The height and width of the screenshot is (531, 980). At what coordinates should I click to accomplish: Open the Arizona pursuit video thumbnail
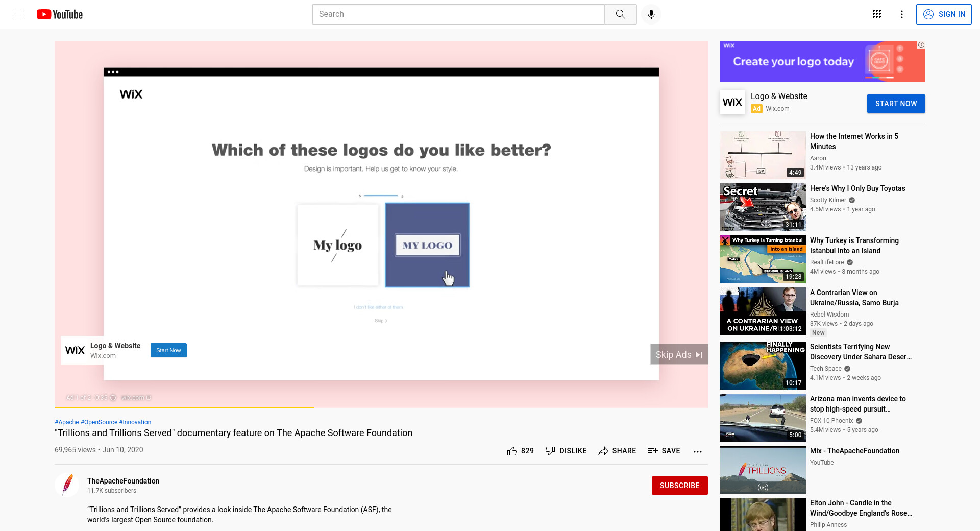[763, 418]
